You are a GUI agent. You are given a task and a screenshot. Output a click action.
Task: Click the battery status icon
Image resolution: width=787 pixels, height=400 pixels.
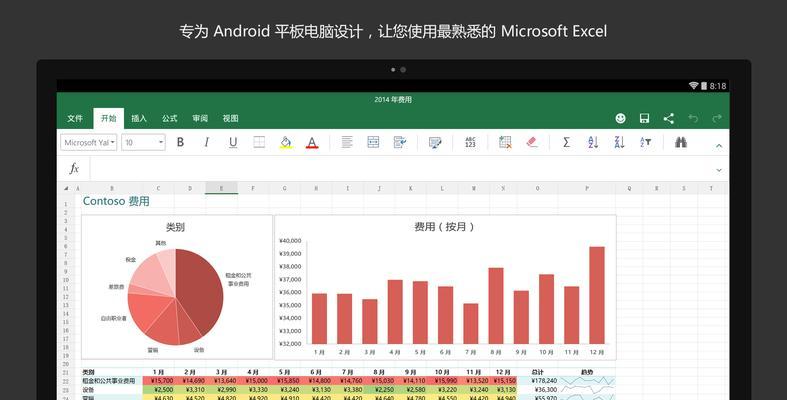point(704,86)
